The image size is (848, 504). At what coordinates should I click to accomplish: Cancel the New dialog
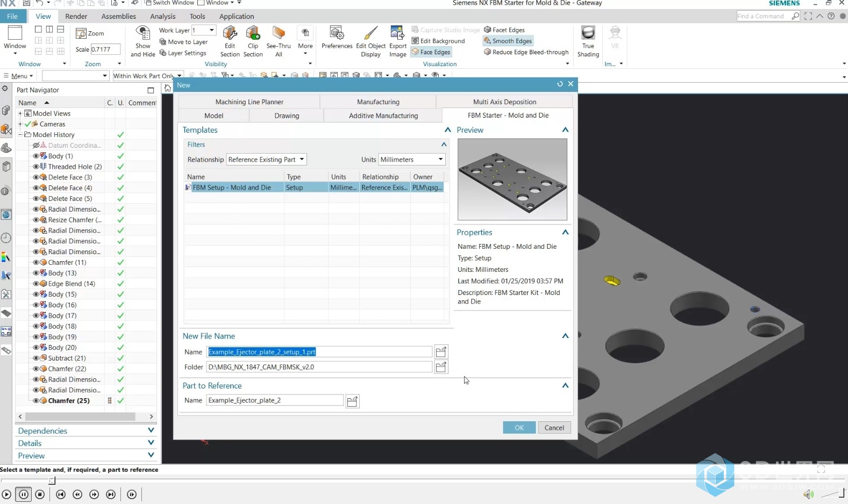click(x=554, y=428)
